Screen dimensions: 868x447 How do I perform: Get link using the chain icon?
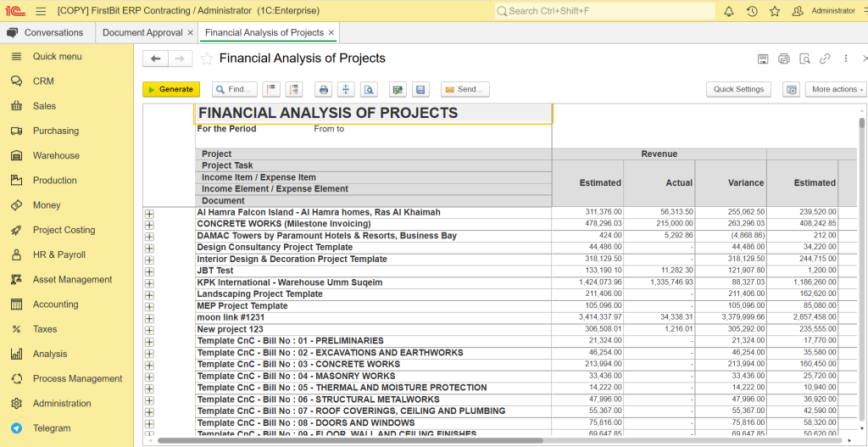click(825, 59)
